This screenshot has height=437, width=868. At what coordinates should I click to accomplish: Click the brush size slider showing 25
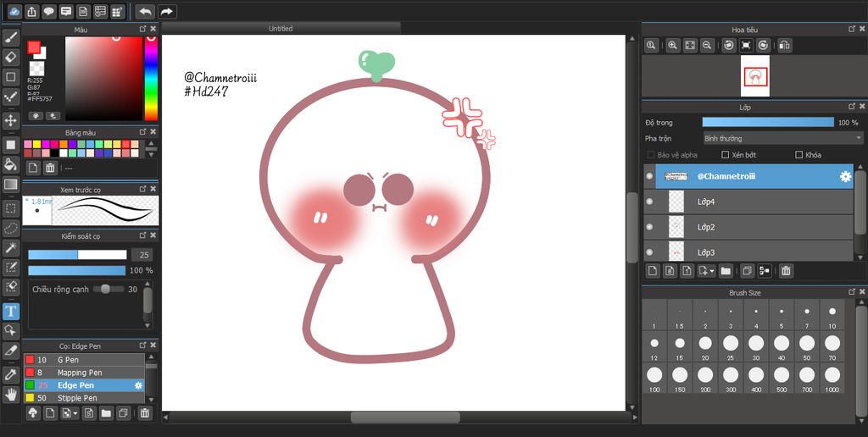coord(77,254)
